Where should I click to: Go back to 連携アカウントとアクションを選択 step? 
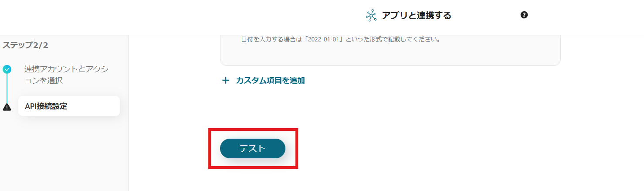pyautogui.click(x=67, y=75)
